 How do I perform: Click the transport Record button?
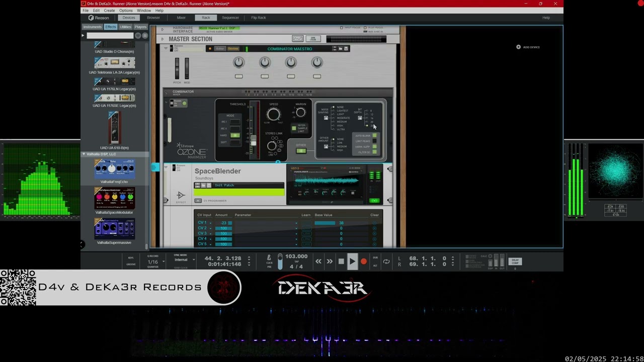[364, 261]
